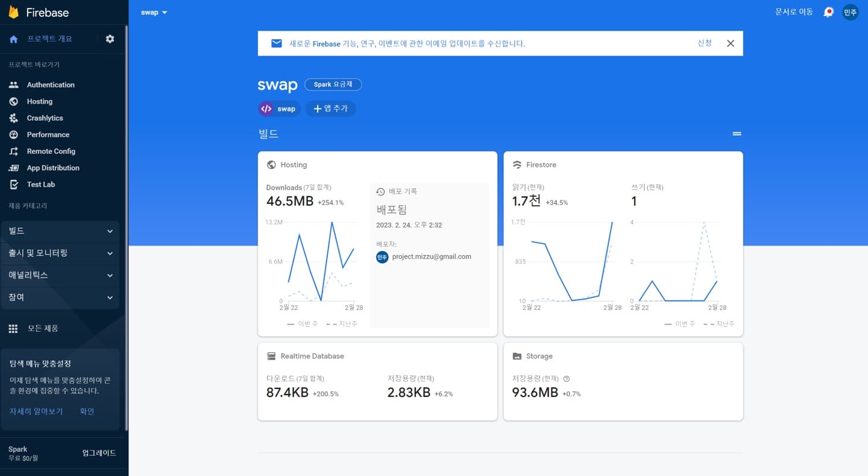Open the user account avatar
868x476 pixels.
[851, 12]
